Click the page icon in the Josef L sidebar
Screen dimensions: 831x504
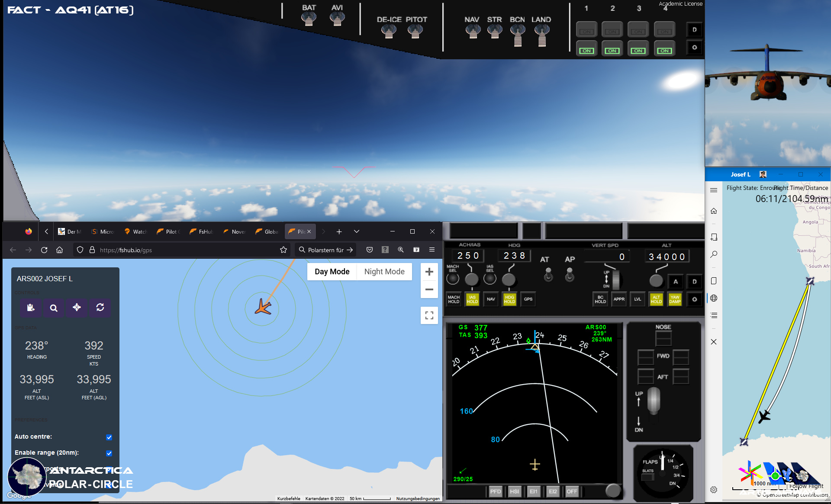pos(714,281)
